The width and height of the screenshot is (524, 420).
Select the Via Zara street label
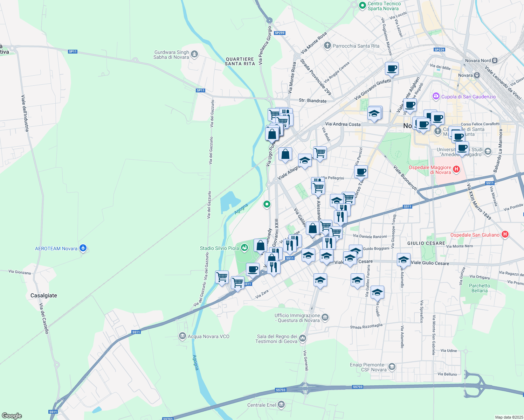[x=262, y=294]
